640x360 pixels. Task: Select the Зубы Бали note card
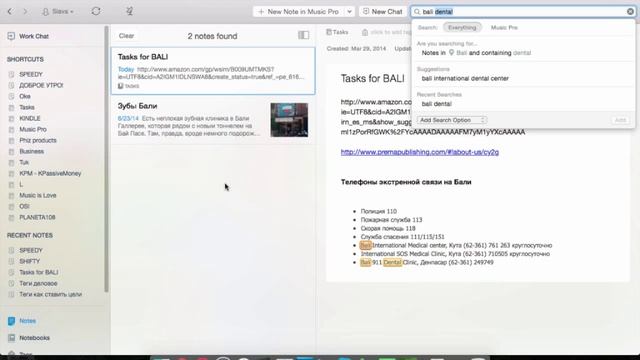tap(213, 120)
